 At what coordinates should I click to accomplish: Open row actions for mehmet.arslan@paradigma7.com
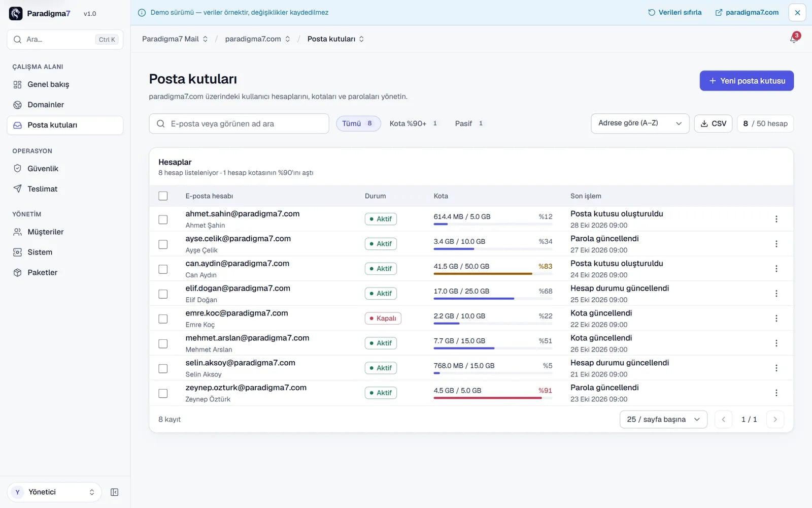coord(776,343)
